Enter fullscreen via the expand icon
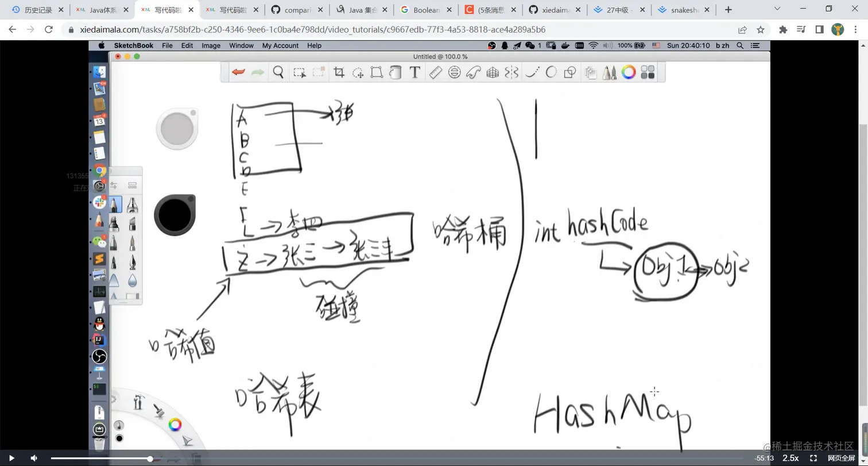 (x=813, y=458)
